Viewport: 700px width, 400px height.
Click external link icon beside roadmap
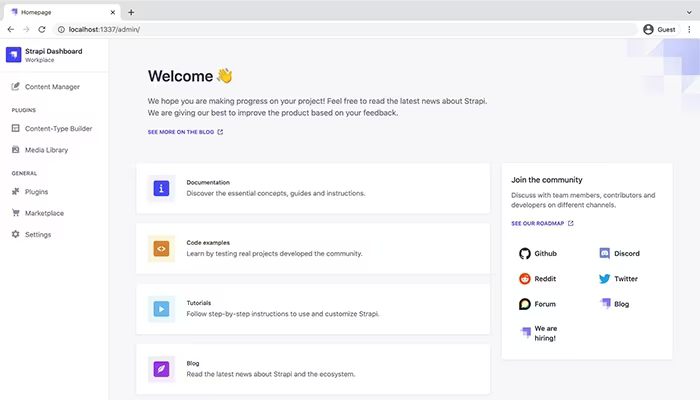(571, 223)
